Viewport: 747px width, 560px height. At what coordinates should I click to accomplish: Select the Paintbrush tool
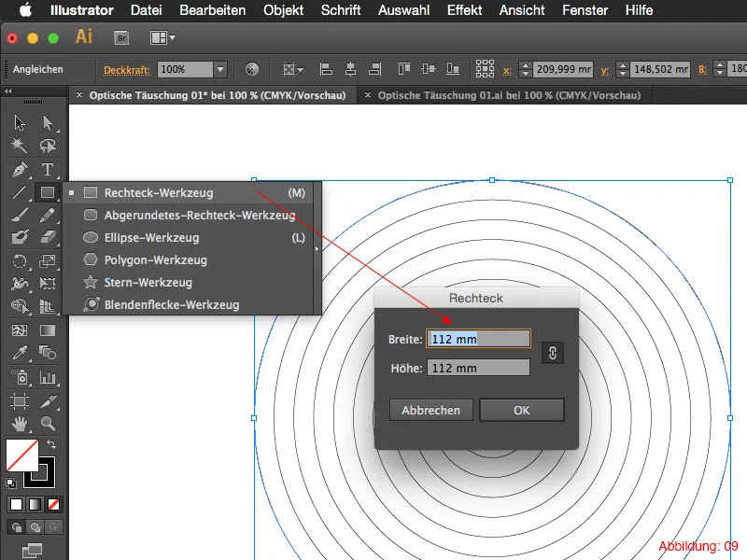[20, 215]
